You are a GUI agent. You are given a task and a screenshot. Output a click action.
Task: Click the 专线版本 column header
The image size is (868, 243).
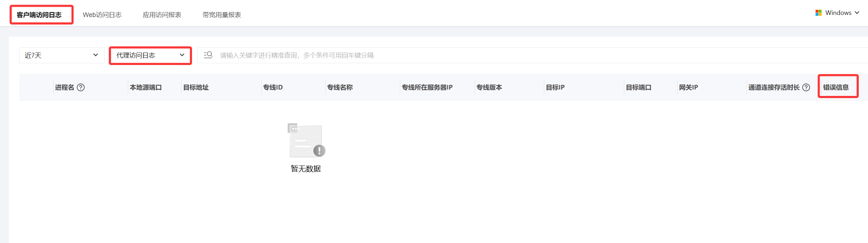click(489, 87)
